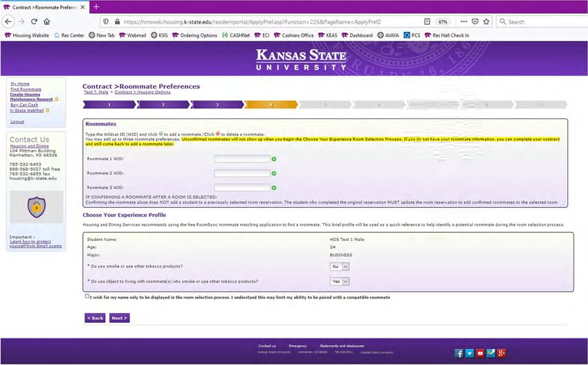588x365 pixels.
Task: Open the KEAS bookmark
Action: pos(328,35)
